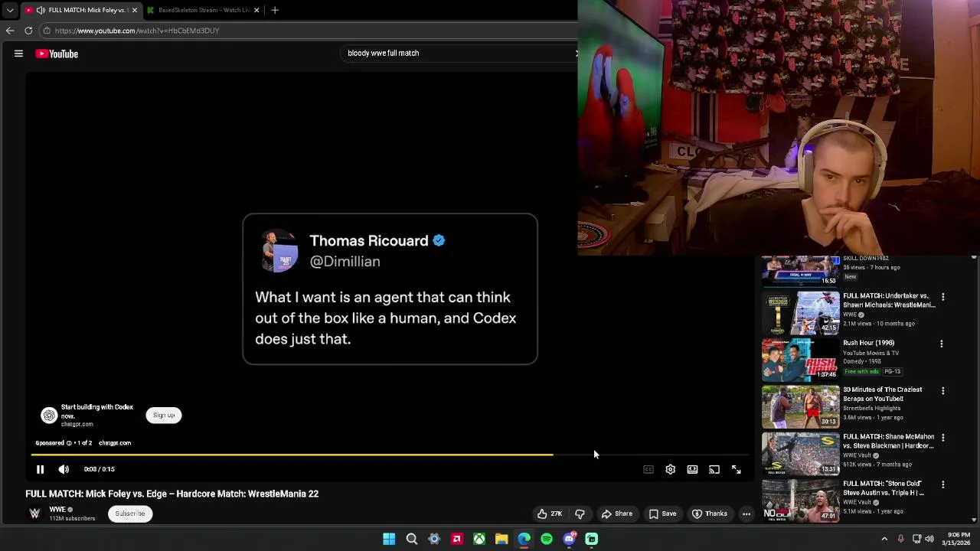Open options menu for Rush Hour (1998)
This screenshot has width=980, height=551.
click(942, 344)
